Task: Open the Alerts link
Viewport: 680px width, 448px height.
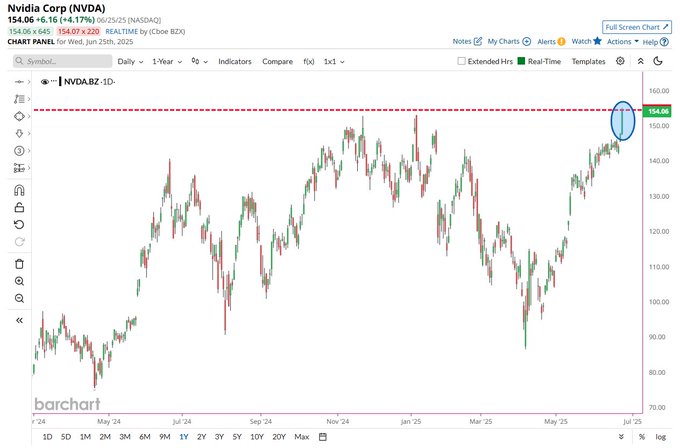Action: pyautogui.click(x=551, y=42)
